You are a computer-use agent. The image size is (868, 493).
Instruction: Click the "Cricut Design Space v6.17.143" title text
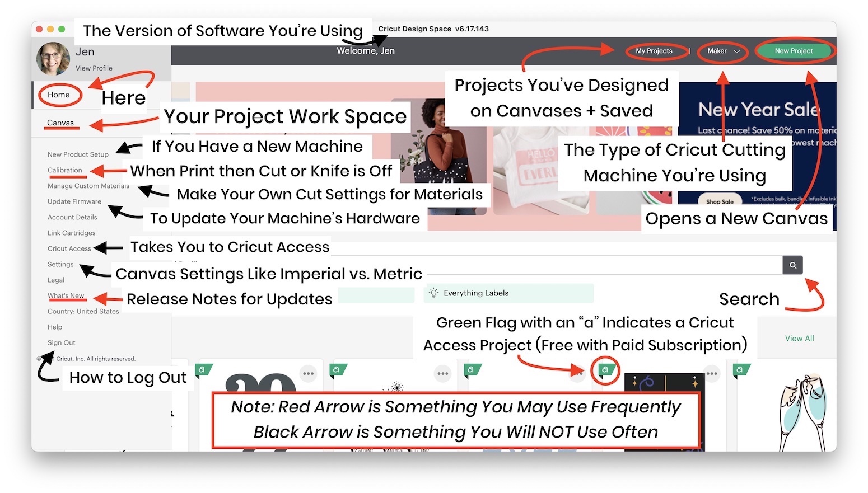433,29
